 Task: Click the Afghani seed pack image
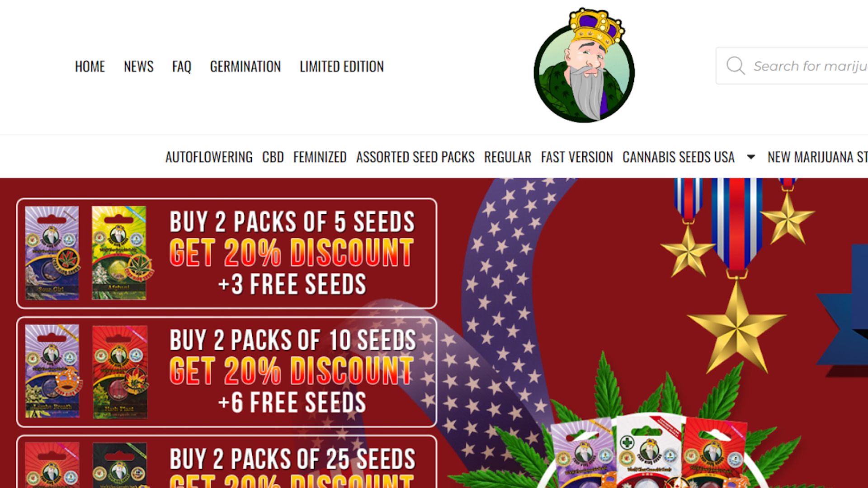120,253
